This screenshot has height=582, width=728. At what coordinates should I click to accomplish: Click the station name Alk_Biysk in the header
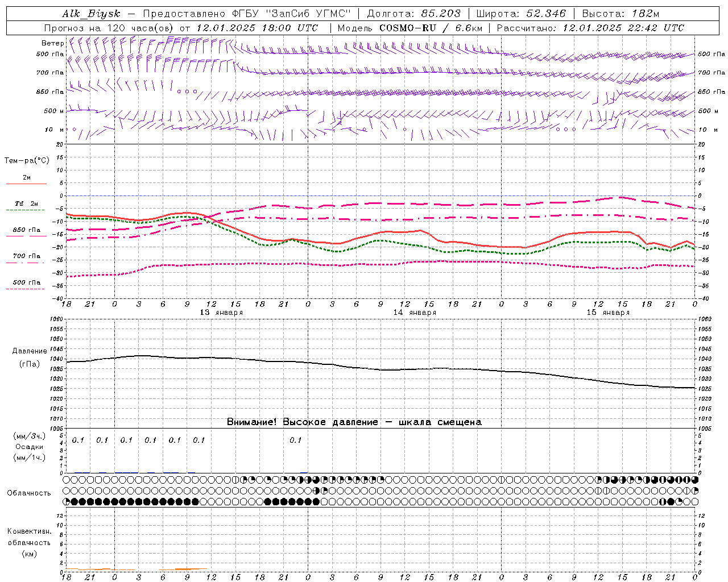90,14
